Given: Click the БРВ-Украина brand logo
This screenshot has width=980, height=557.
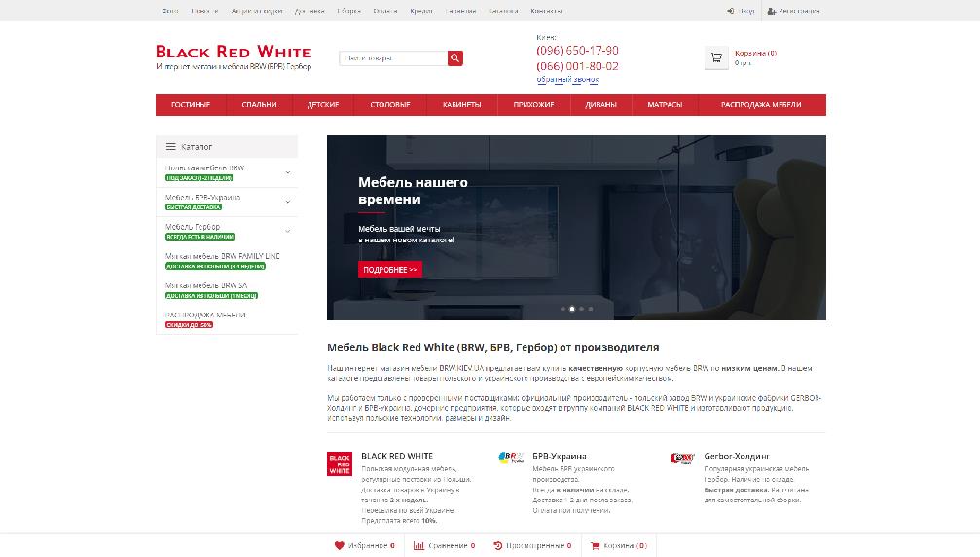Looking at the screenshot, I should [511, 457].
